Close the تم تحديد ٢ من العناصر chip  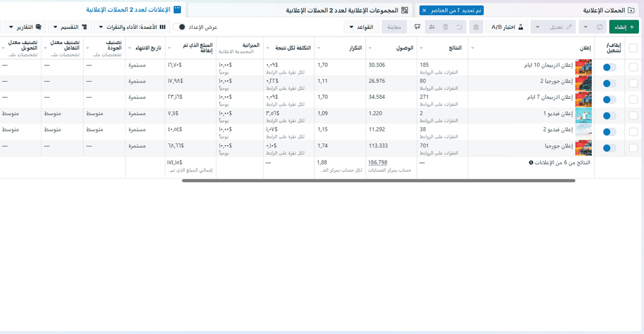coord(425,10)
